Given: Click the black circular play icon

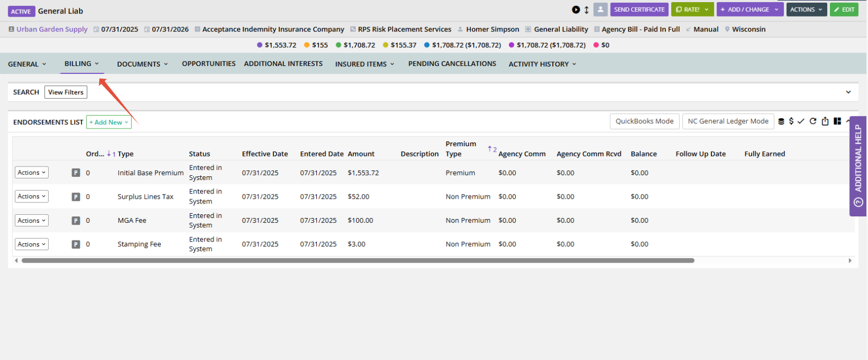Looking at the screenshot, I should tap(576, 10).
